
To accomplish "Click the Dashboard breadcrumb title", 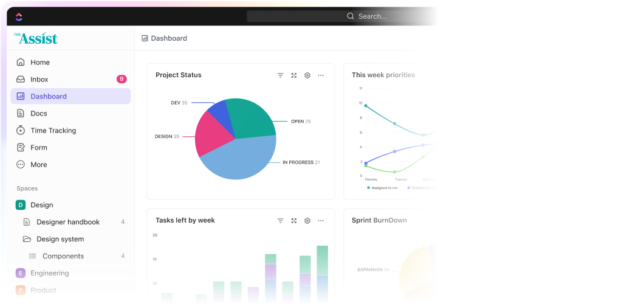I will 169,38.
